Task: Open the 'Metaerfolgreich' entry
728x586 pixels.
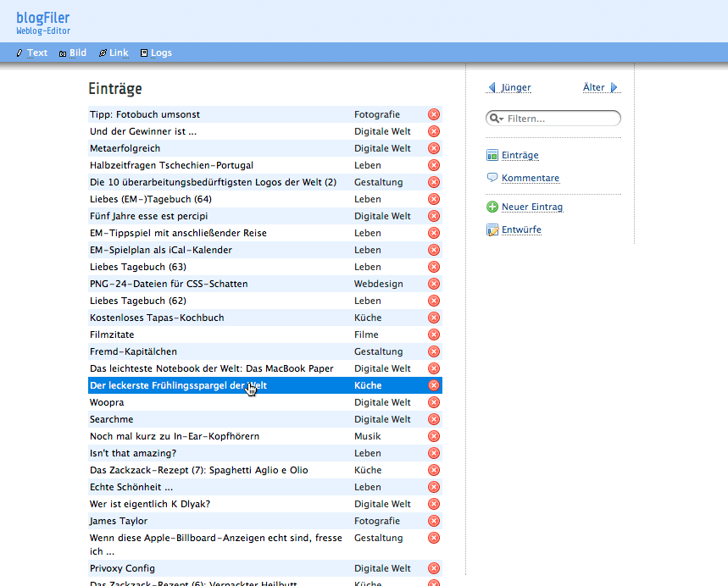Action: [125, 148]
